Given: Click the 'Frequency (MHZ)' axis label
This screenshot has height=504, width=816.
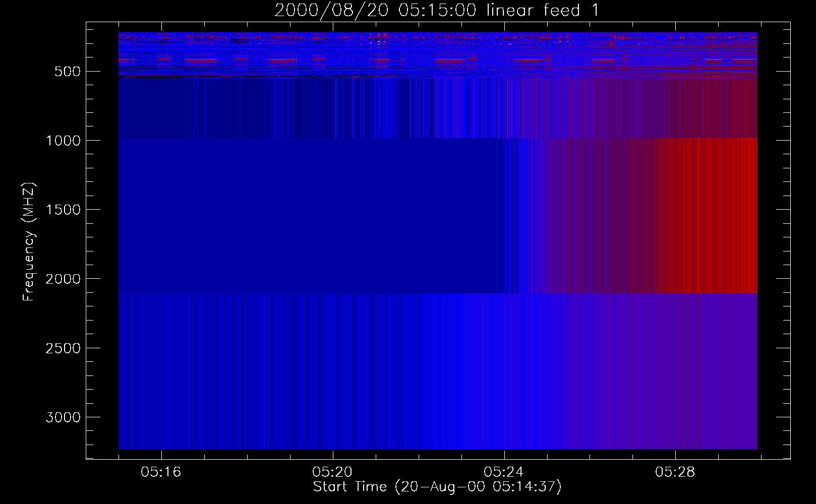Looking at the screenshot, I should (x=29, y=242).
